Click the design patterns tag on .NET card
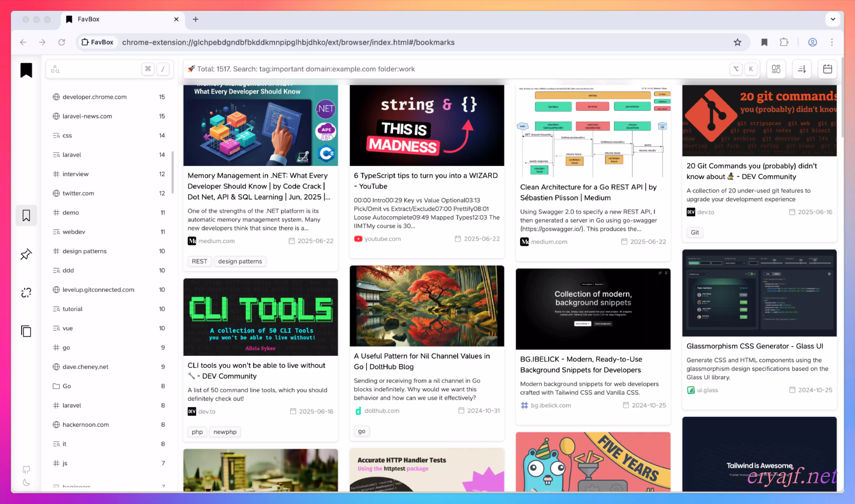 tap(240, 261)
